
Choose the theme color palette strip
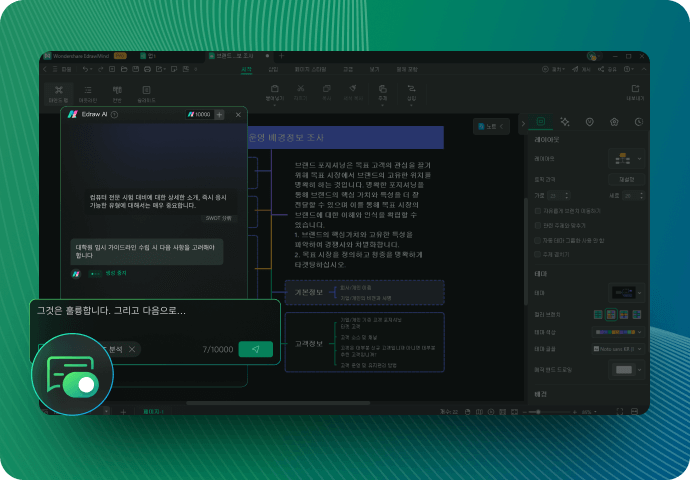pyautogui.click(x=619, y=331)
